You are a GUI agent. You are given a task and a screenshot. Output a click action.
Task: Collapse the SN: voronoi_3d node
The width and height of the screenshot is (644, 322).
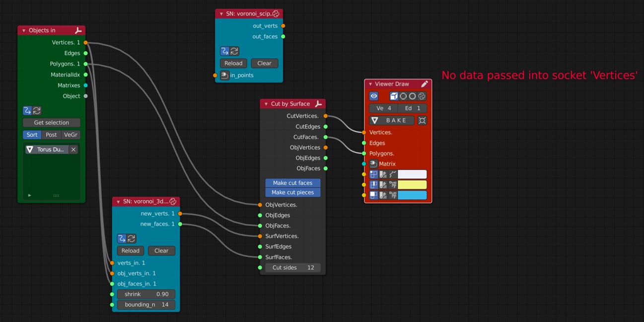tap(118, 202)
